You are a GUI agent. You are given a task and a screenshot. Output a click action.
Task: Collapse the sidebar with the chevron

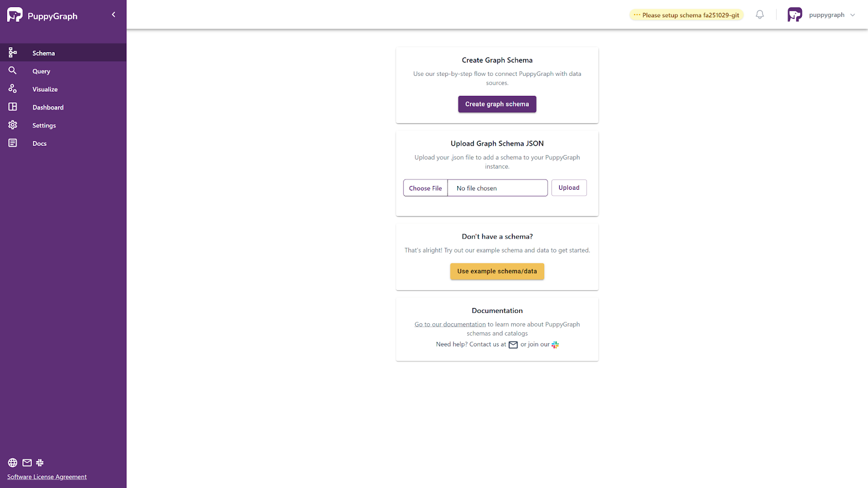tap(113, 15)
